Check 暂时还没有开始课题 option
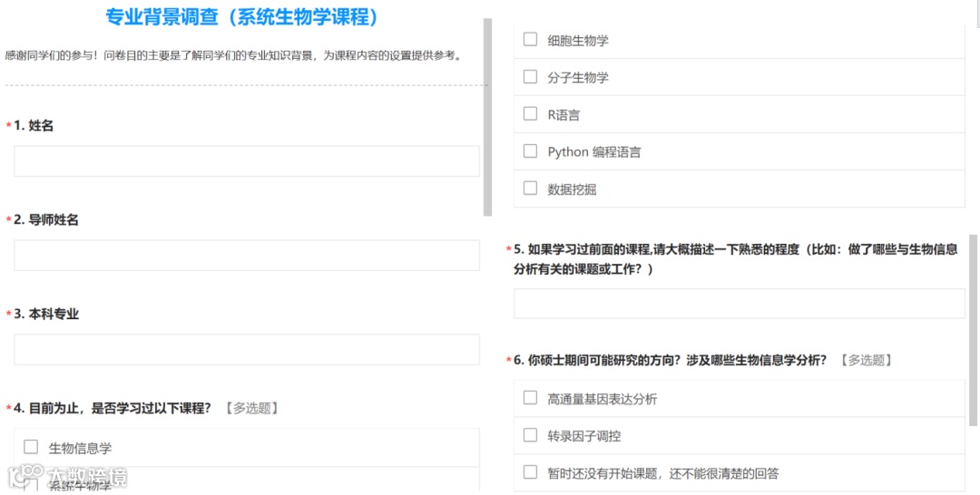The image size is (980, 495). tap(530, 472)
